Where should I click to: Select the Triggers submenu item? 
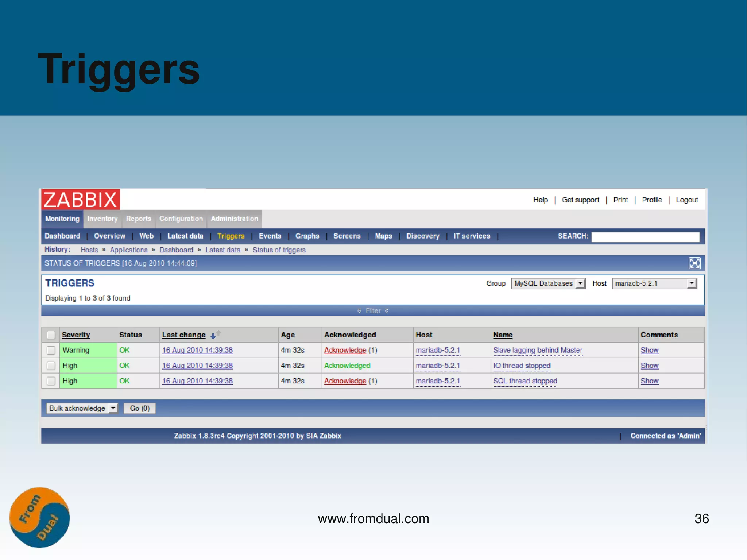[x=231, y=236]
